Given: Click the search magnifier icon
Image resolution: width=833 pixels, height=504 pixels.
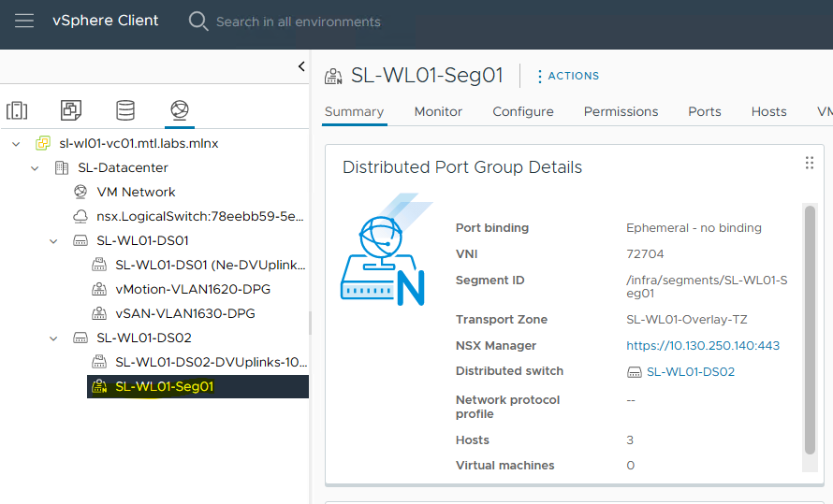Looking at the screenshot, I should (198, 22).
